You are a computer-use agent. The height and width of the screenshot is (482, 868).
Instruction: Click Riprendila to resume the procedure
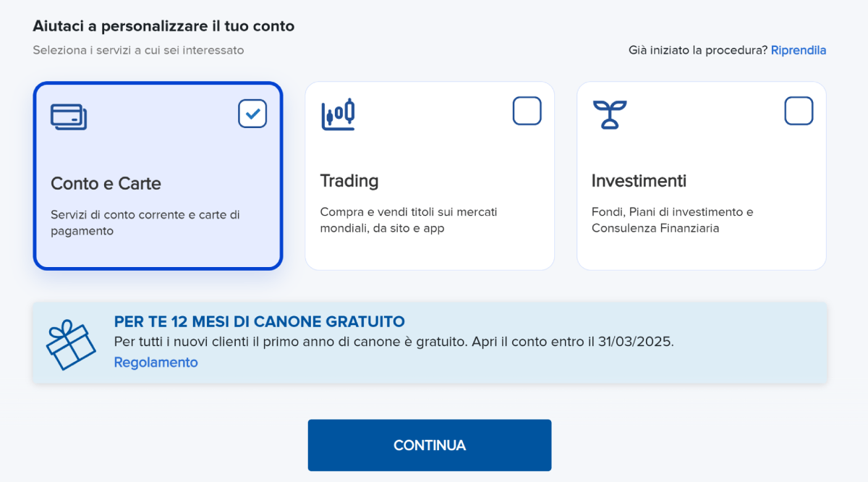(x=799, y=50)
